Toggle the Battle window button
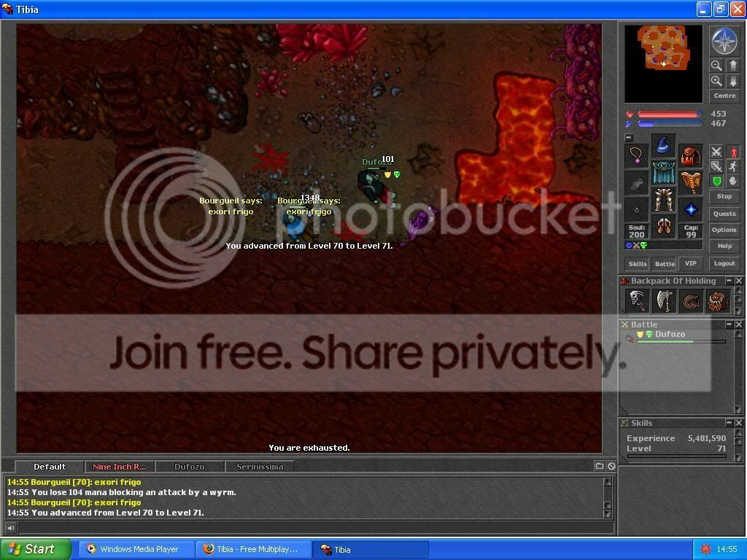Screen dimensions: 747x560 pos(664,264)
